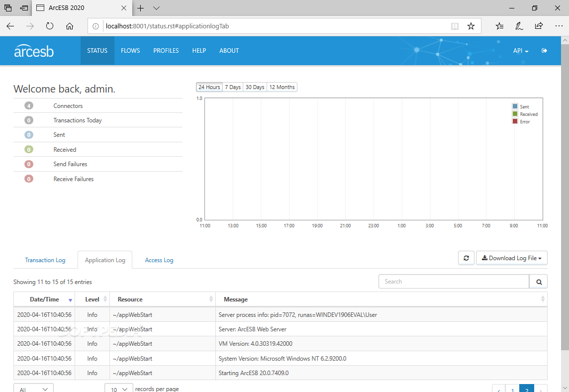Go back in browser
This screenshot has height=392, width=569.
point(10,26)
